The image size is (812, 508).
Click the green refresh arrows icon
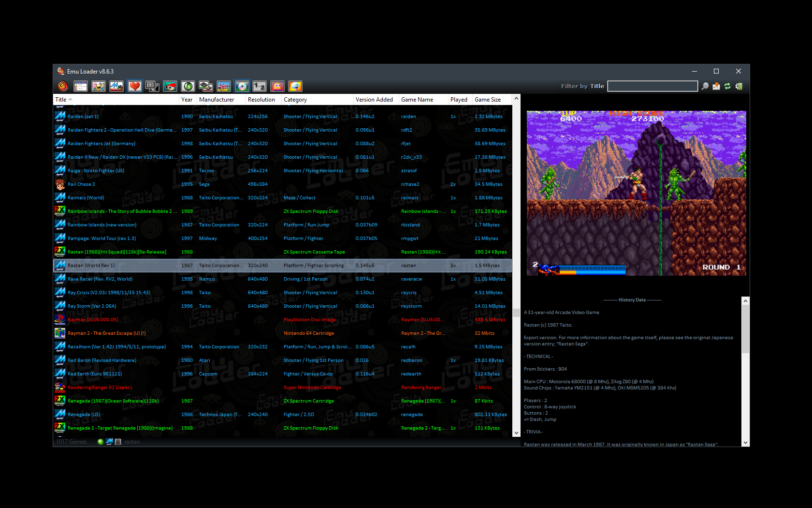pos(727,86)
